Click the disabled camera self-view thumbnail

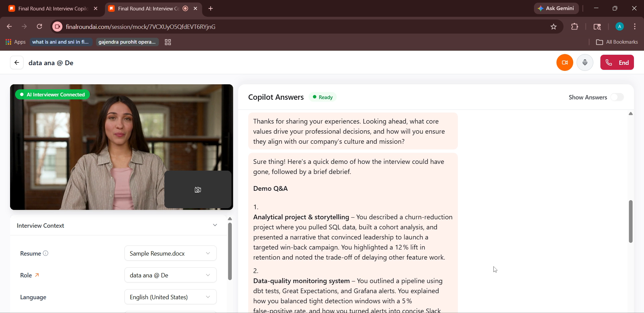198,190
